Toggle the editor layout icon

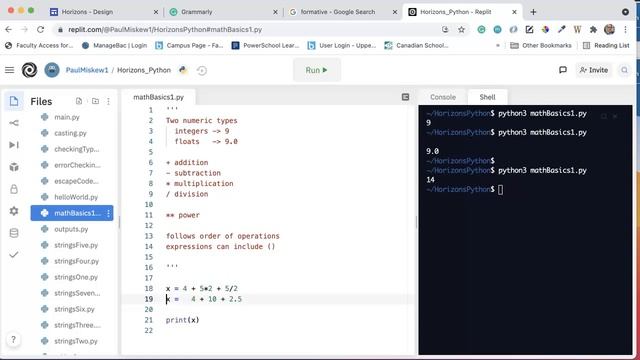[x=405, y=97]
